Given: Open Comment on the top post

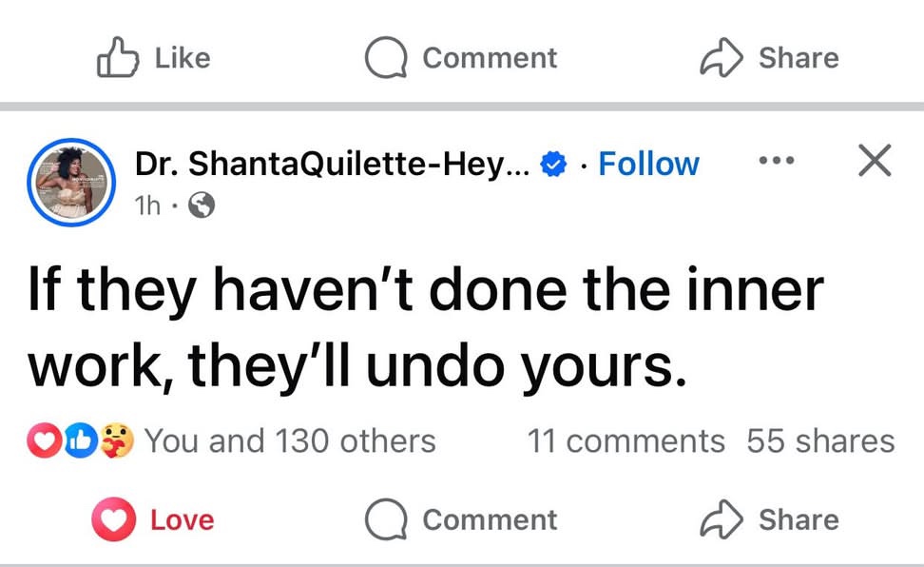Looking at the screenshot, I should click(x=461, y=58).
